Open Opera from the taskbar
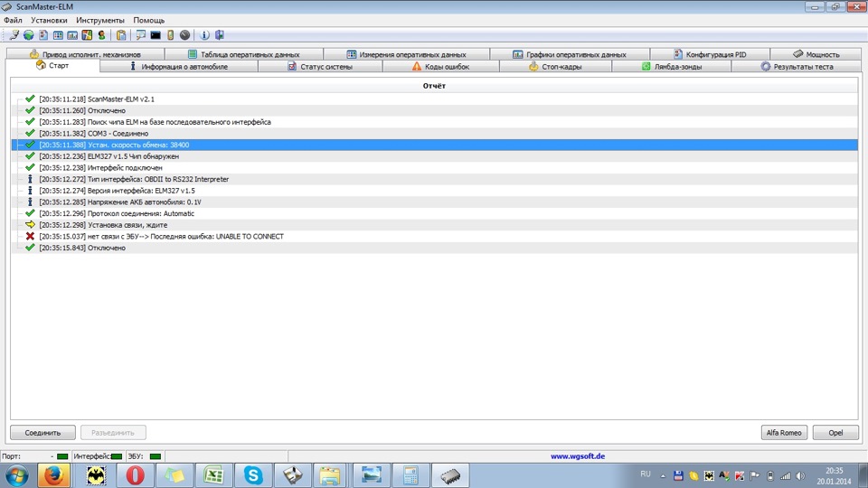 (135, 475)
